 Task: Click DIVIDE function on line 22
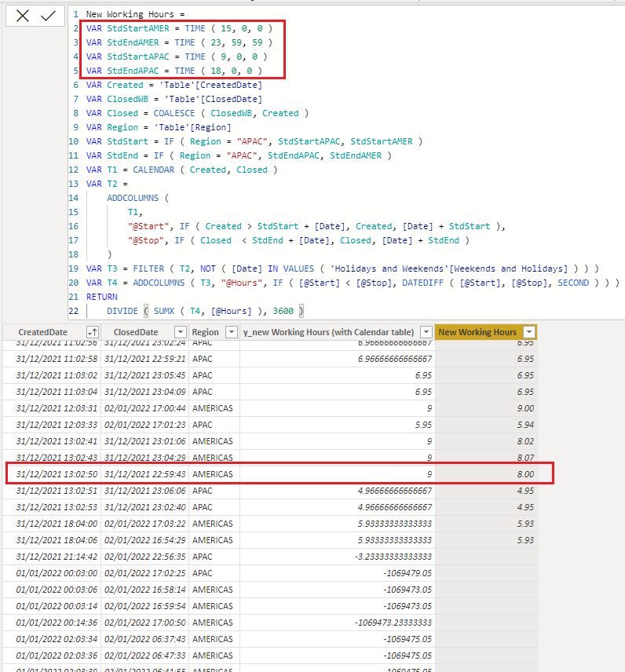coord(122,311)
